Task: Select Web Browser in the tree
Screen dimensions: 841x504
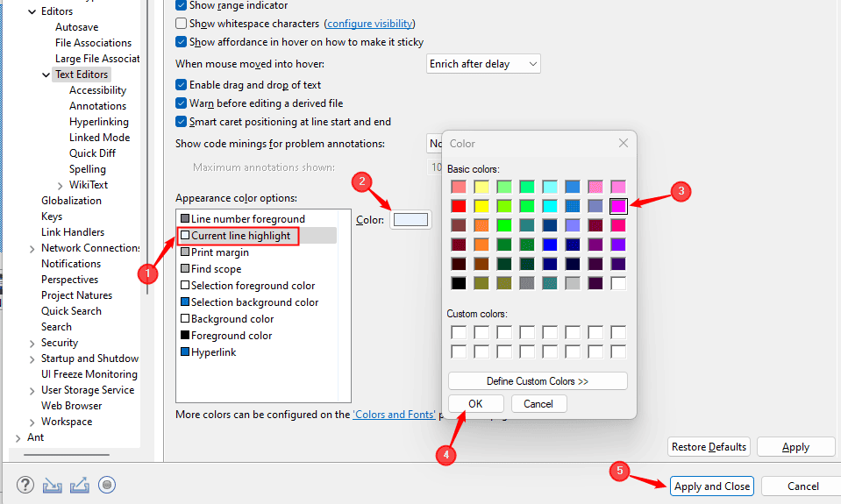Action: (71, 406)
